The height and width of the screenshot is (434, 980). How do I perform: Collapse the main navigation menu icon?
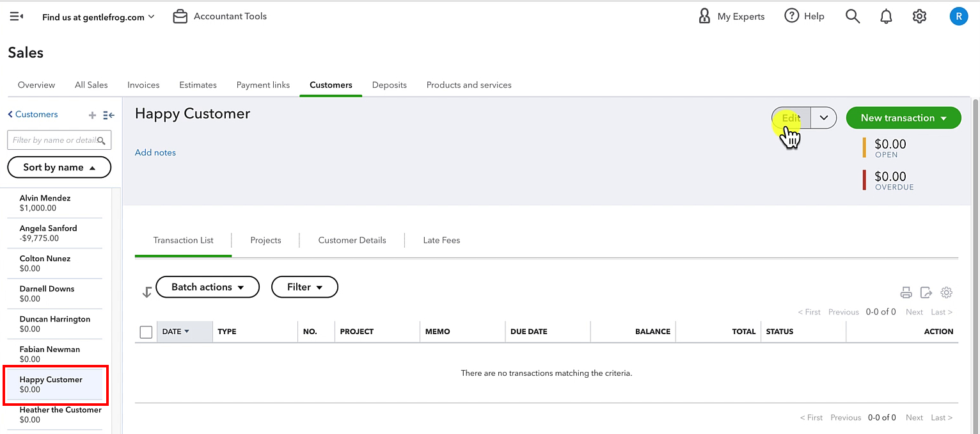17,17
